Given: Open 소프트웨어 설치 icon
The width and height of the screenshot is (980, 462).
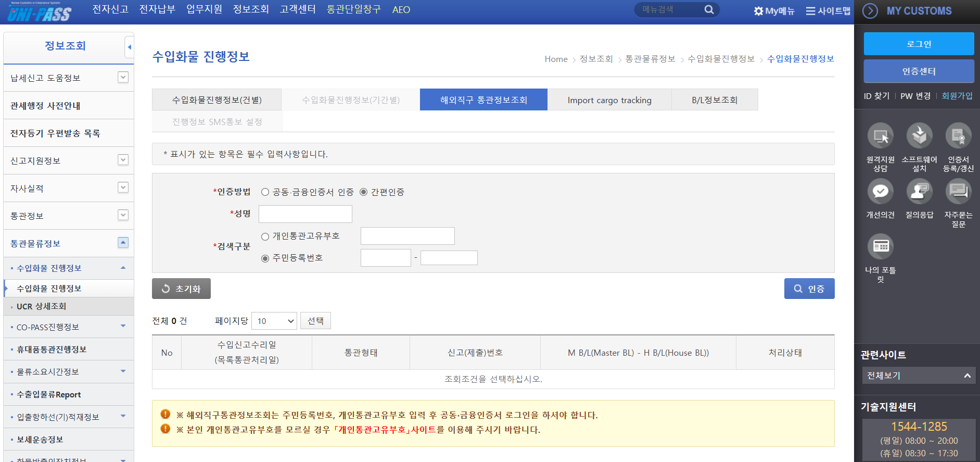Looking at the screenshot, I should pyautogui.click(x=920, y=136).
